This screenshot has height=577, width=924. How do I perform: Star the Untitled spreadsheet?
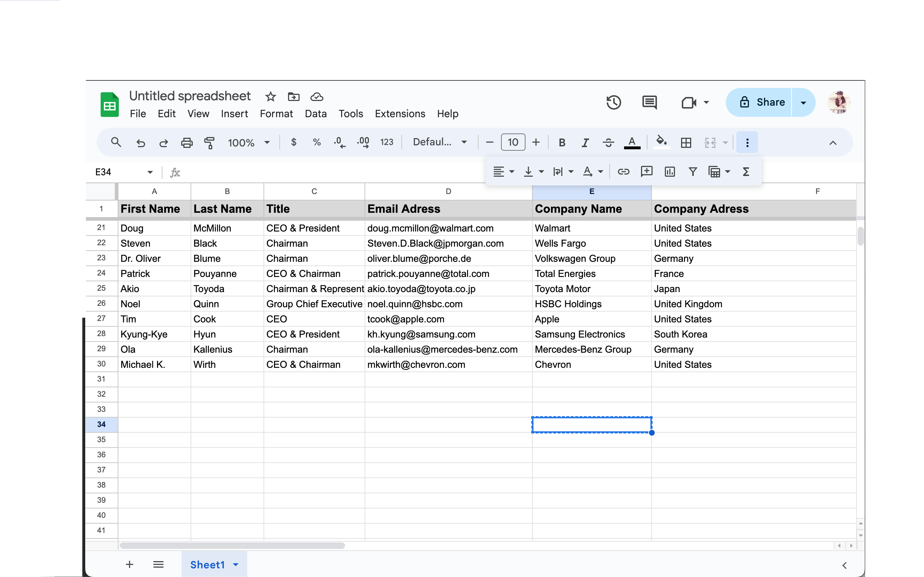[270, 97]
